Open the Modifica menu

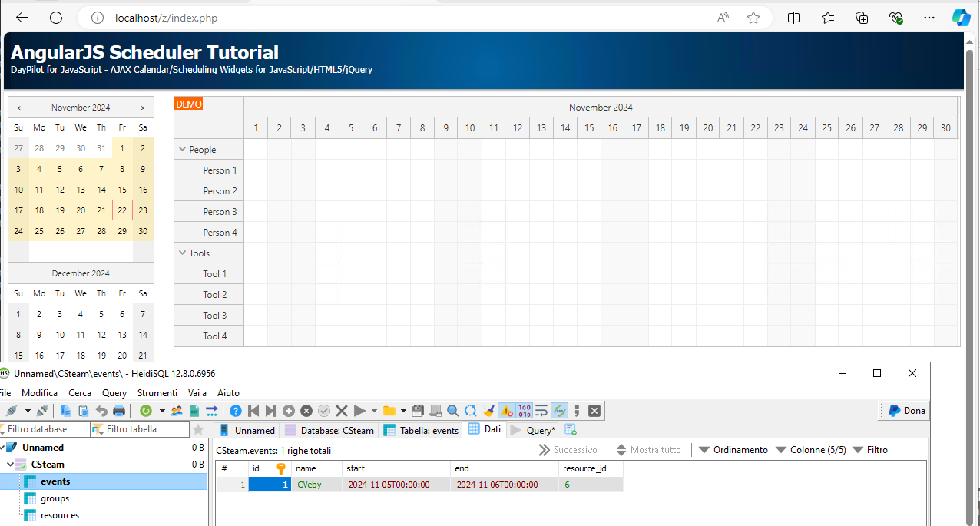click(39, 392)
